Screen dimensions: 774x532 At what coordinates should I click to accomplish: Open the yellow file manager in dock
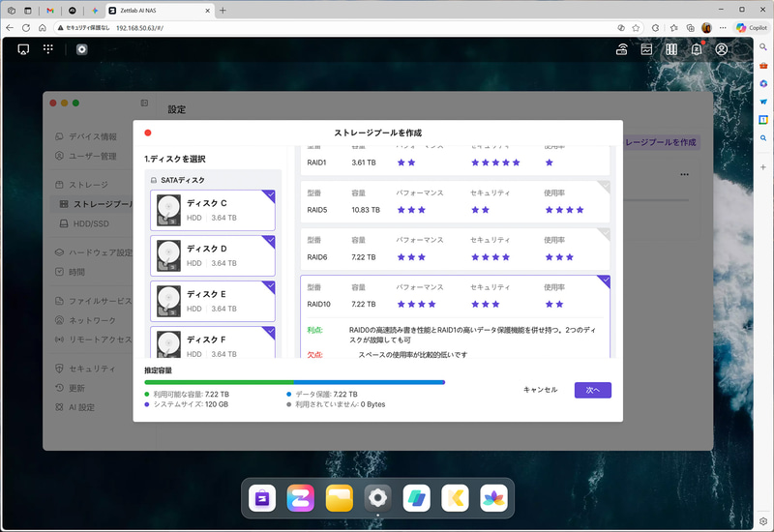point(340,498)
